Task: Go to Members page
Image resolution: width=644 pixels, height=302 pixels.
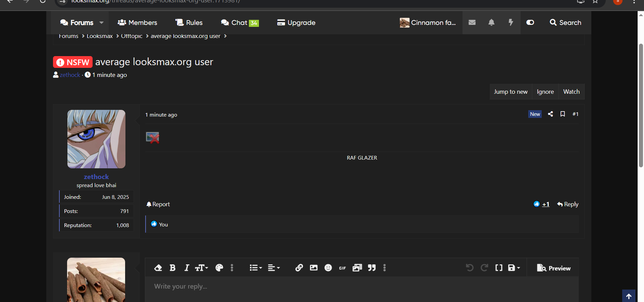Action: coord(137,23)
